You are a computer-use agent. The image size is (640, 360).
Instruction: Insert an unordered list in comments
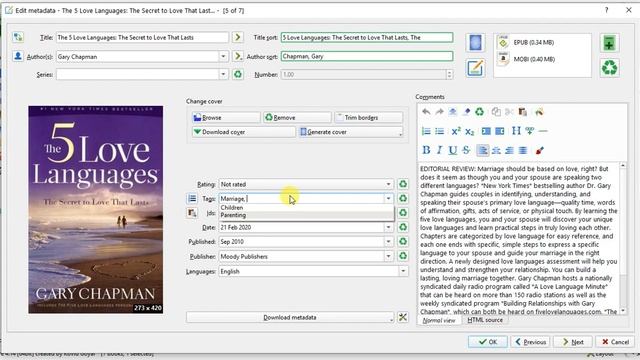tap(440, 131)
